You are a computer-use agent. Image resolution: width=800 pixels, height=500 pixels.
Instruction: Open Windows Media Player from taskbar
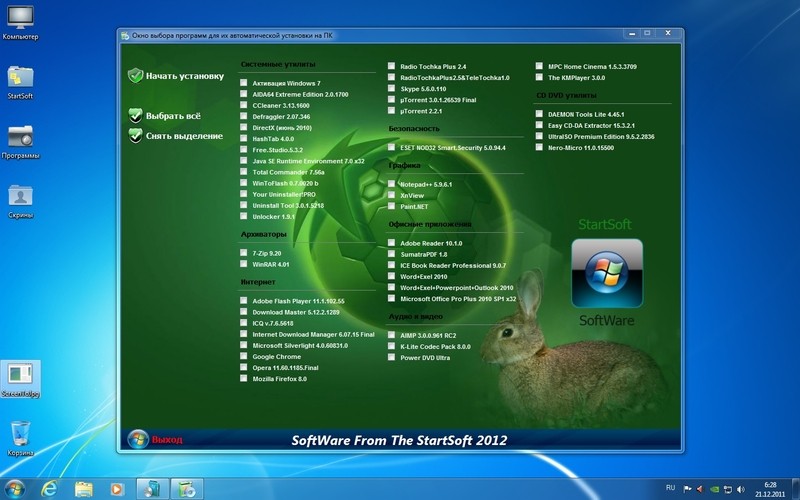click(116, 489)
